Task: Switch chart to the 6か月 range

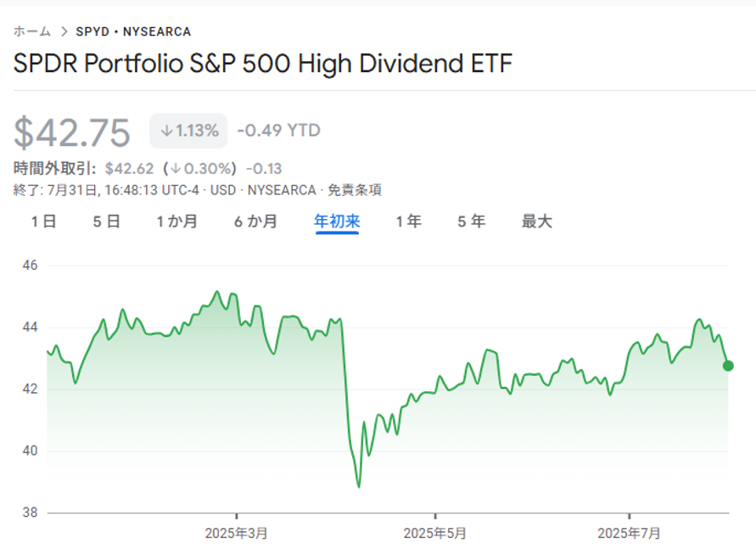Action: [255, 221]
